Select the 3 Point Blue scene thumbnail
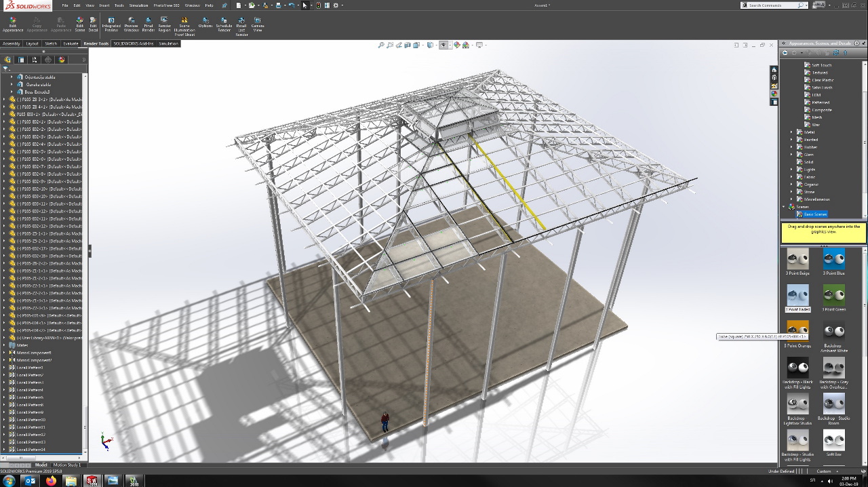This screenshot has height=487, width=868. tap(833, 258)
